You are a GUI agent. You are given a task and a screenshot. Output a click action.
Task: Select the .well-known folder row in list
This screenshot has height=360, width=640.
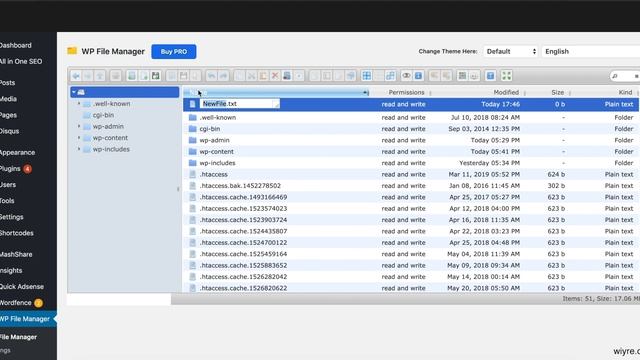411,118
